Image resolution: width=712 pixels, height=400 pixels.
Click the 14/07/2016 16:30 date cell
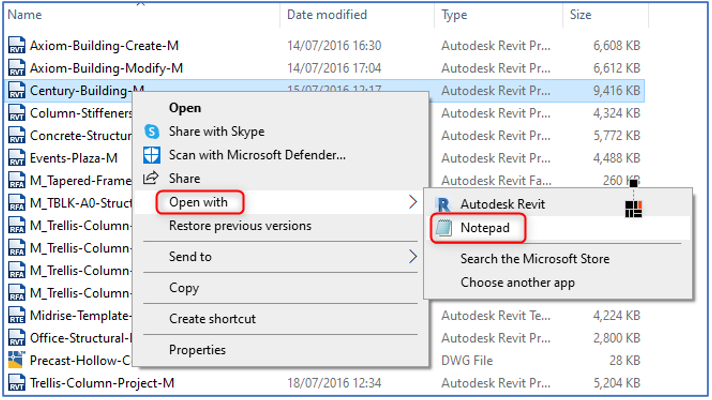click(334, 45)
